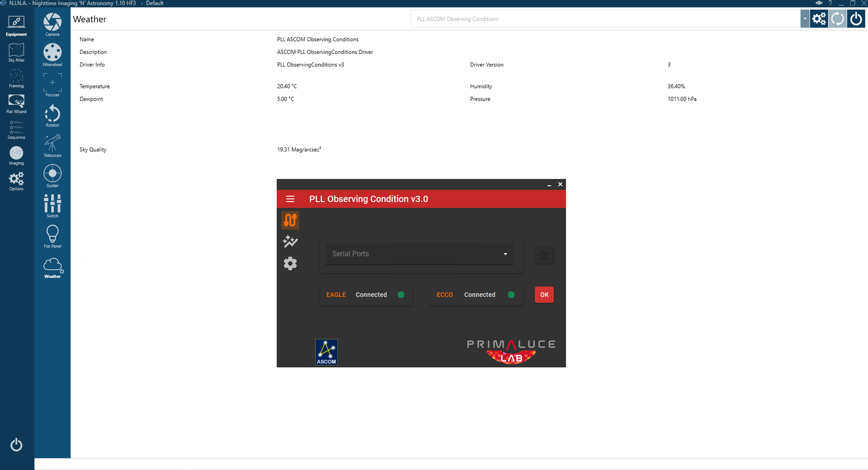Viewport: 868px width, 470px height.
Task: Refresh the weather device list
Action: (838, 19)
